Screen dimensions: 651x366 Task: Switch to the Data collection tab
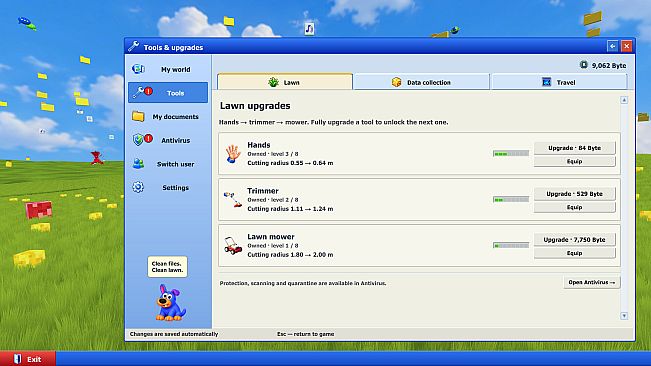tap(421, 82)
